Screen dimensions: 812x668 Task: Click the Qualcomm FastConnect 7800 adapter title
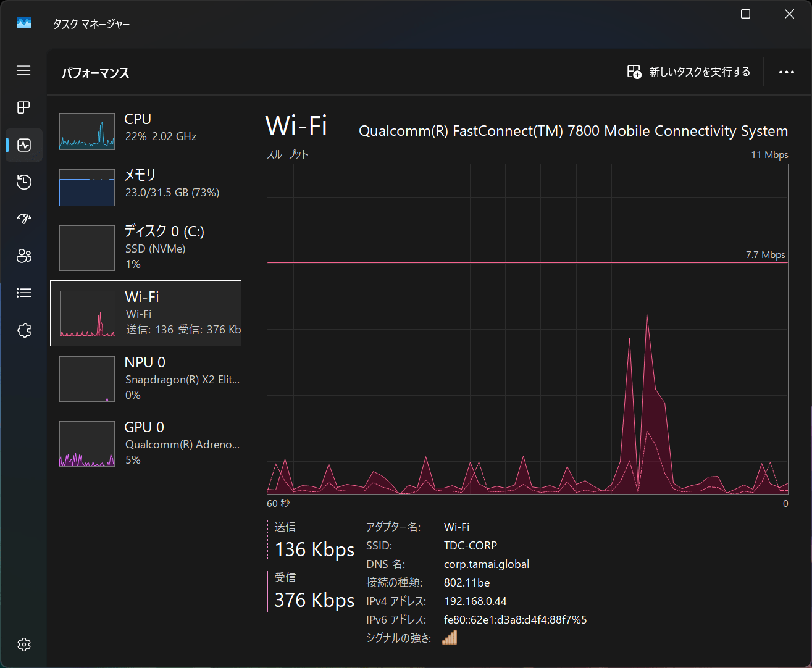click(x=573, y=131)
